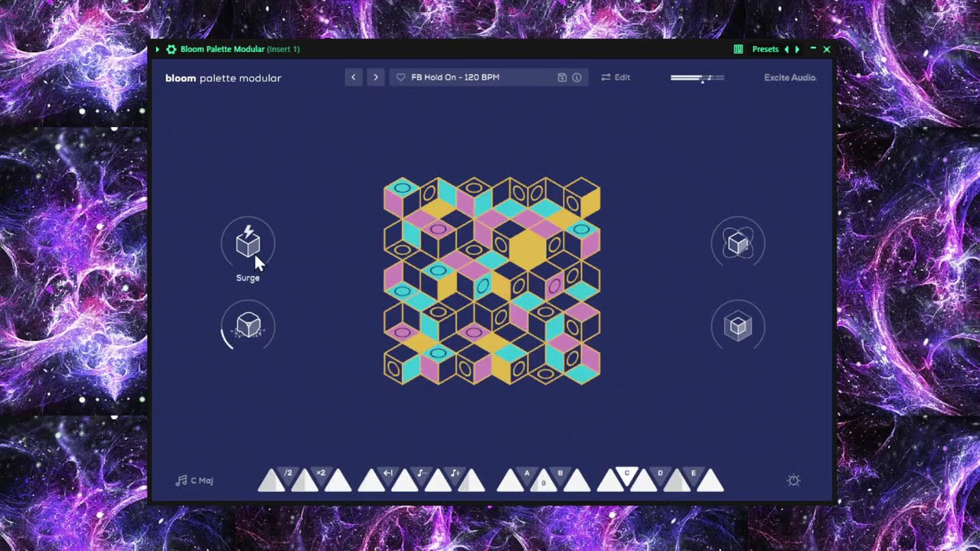Select the highlighted C sequence key
This screenshot has height=551, width=980.
click(x=626, y=474)
